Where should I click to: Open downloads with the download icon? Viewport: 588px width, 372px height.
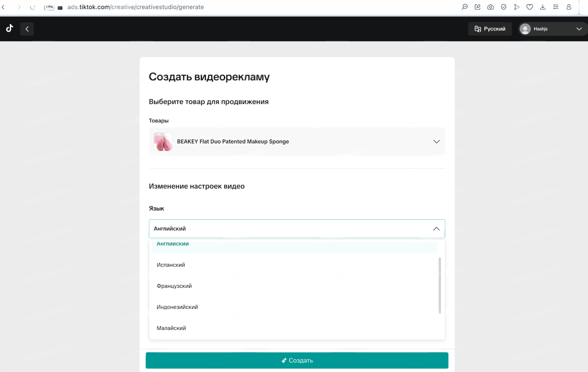[x=543, y=7]
